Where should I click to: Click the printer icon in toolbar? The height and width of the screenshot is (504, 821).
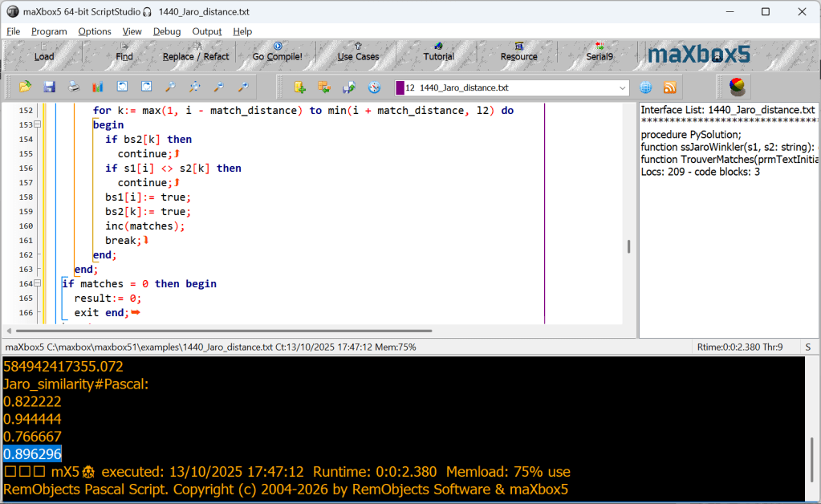pyautogui.click(x=73, y=87)
